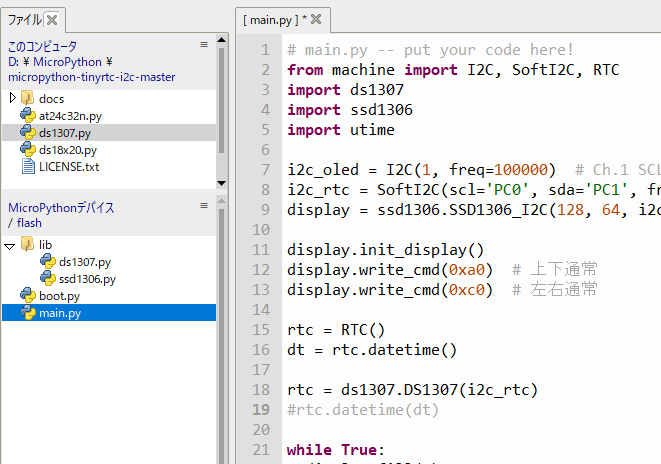Click the LICENSE.txt document icon

coord(28,166)
